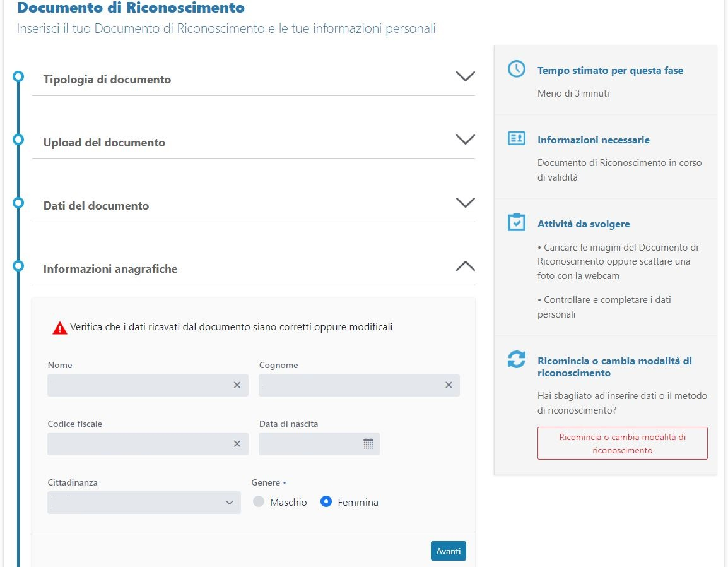
Task: Click inside the Nome input field
Action: tap(139, 385)
